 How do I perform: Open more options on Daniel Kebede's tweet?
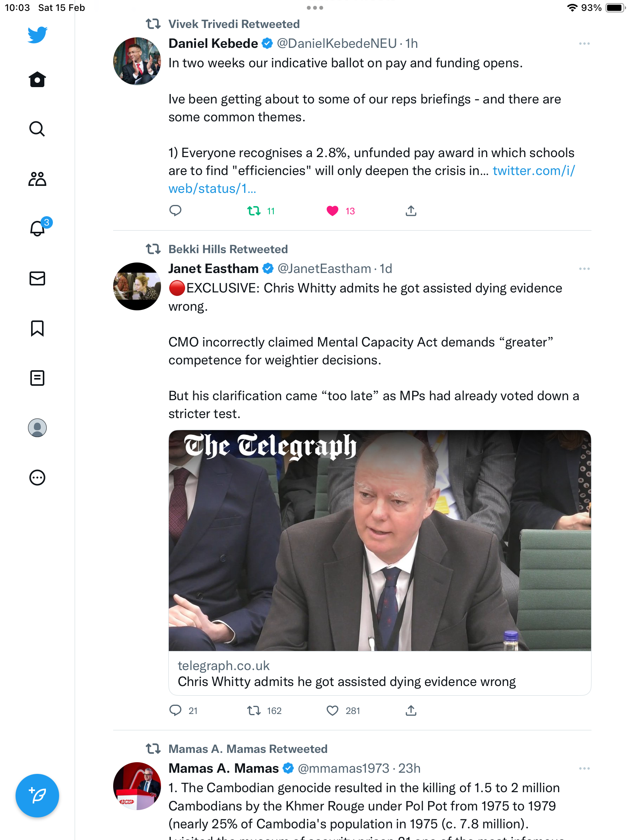(584, 44)
